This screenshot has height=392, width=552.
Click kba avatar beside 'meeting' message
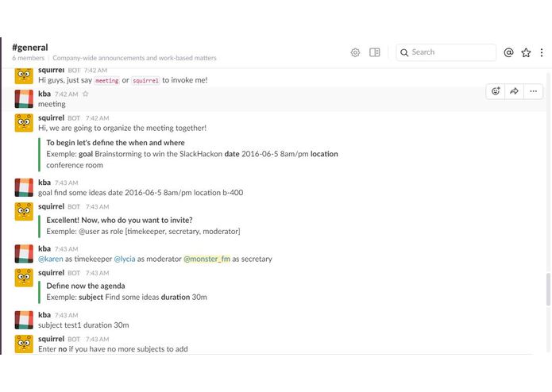[24, 98]
